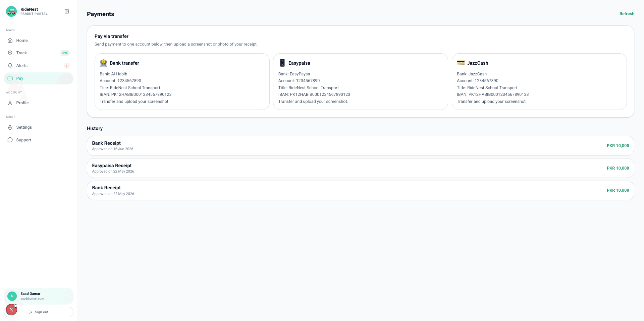Screen dimensions: 644x321
Task: Open the Settings menu item
Action: pyautogui.click(x=39, y=127)
